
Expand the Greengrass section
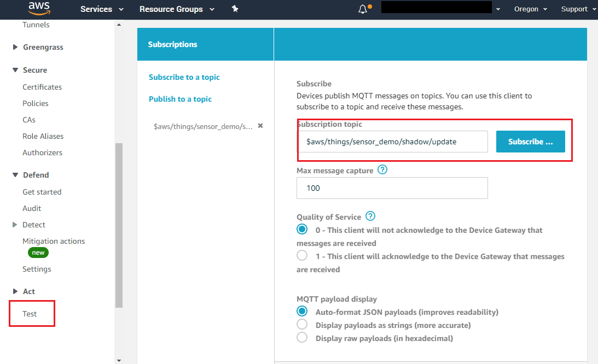15,47
